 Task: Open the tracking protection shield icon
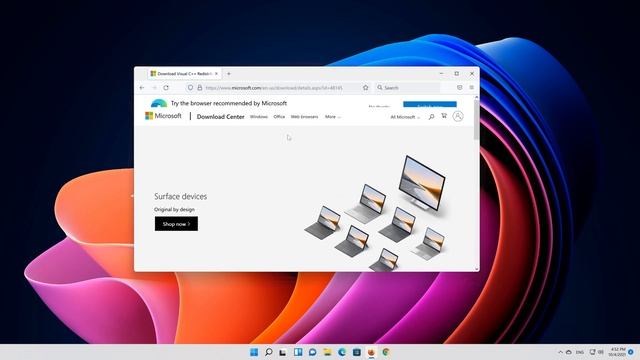[x=190, y=88]
